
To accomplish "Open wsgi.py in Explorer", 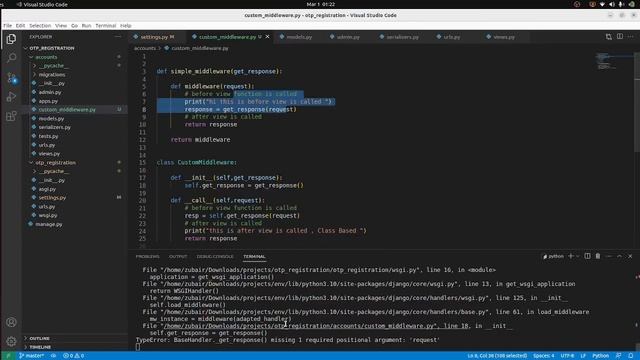I will (48, 215).
